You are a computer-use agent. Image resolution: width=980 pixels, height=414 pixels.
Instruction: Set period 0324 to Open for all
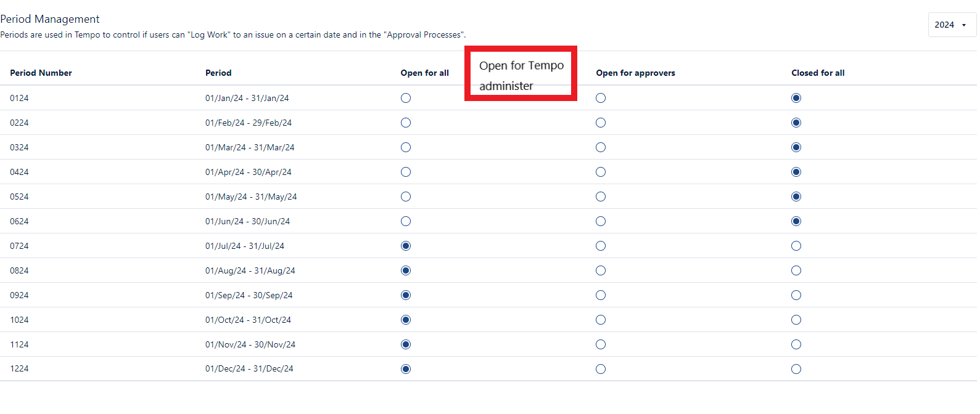tap(406, 147)
